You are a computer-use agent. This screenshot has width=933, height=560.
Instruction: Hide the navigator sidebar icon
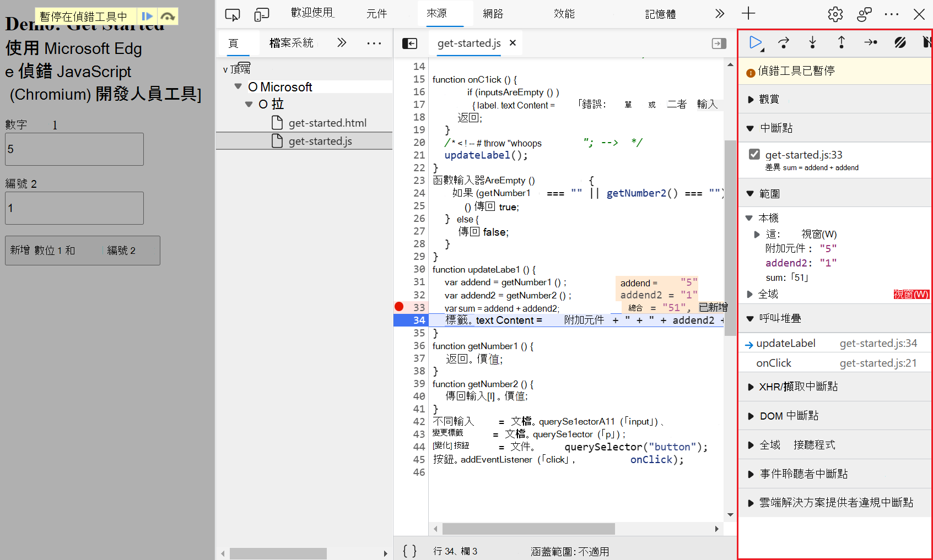(x=409, y=44)
